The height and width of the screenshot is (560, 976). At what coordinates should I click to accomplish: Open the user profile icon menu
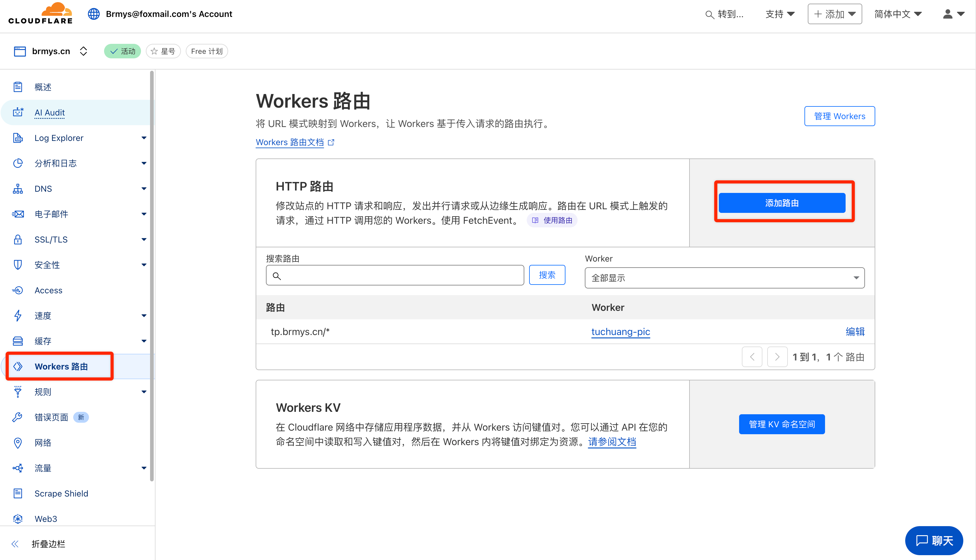953,14
